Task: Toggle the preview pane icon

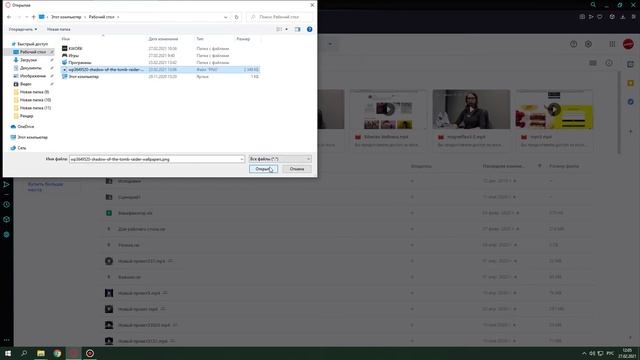Action: tap(298, 29)
